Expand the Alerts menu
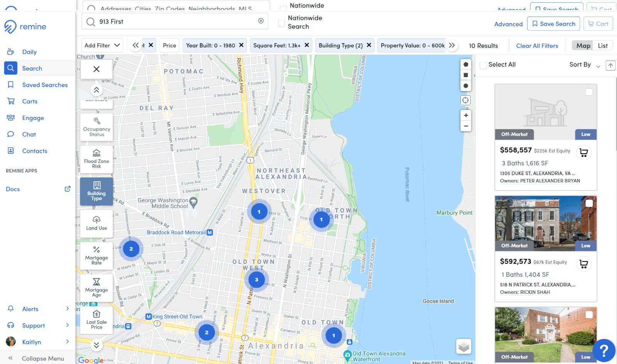This screenshot has height=364, width=617. [x=38, y=309]
